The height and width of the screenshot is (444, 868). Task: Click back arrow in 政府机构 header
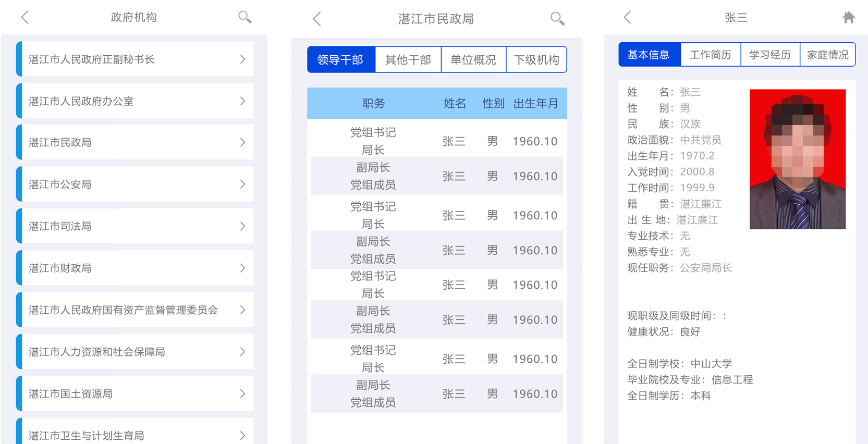click(x=25, y=17)
